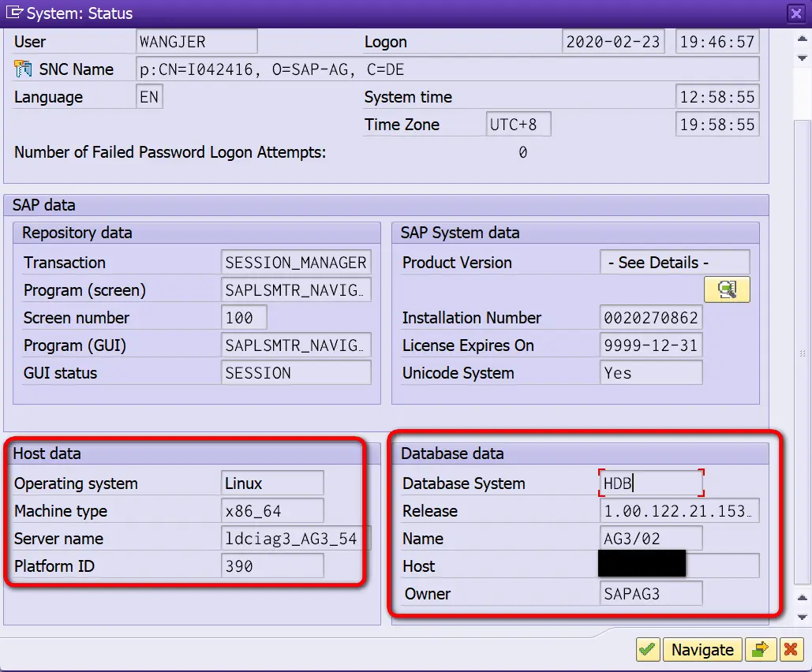Click the Navigate button
This screenshot has height=672, width=812.
[x=702, y=649]
